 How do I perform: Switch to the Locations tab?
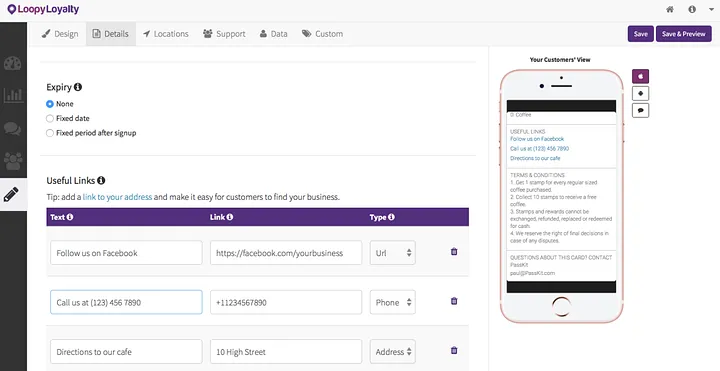point(166,34)
